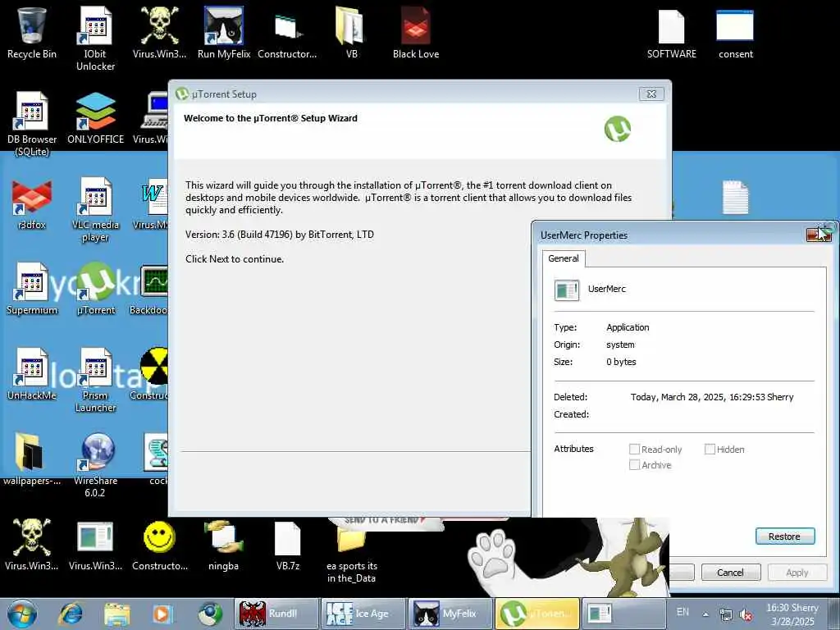Open the VLC media player shortcut
Screen dimensions: 840x630
click(95, 210)
